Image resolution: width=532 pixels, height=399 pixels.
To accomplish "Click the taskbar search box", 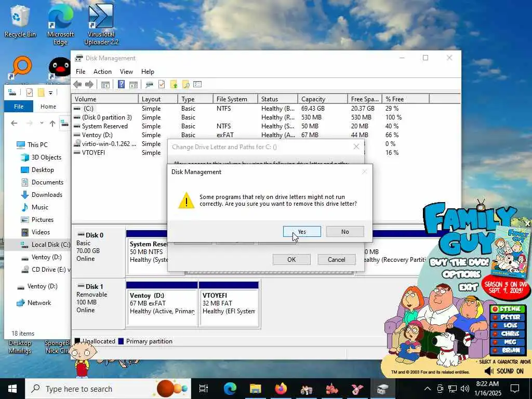I will click(x=108, y=389).
